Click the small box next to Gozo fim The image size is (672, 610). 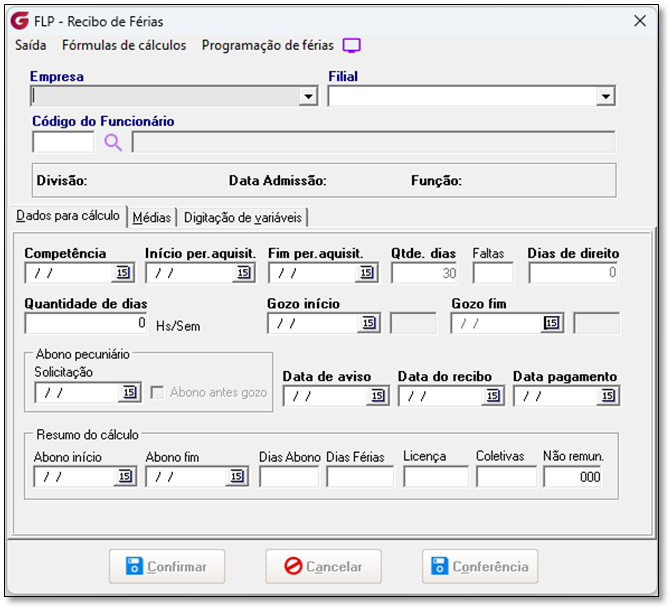click(x=597, y=323)
